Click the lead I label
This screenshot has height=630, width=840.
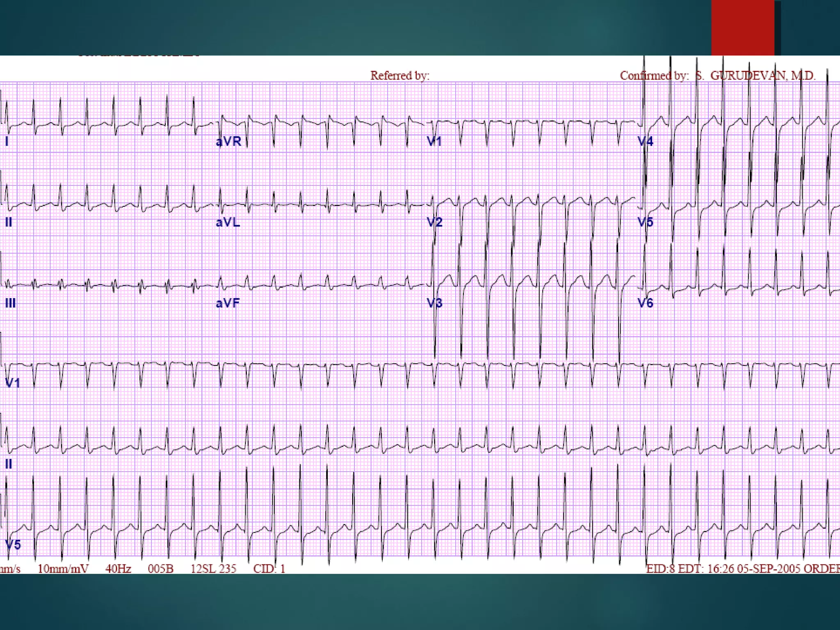pyautogui.click(x=7, y=142)
